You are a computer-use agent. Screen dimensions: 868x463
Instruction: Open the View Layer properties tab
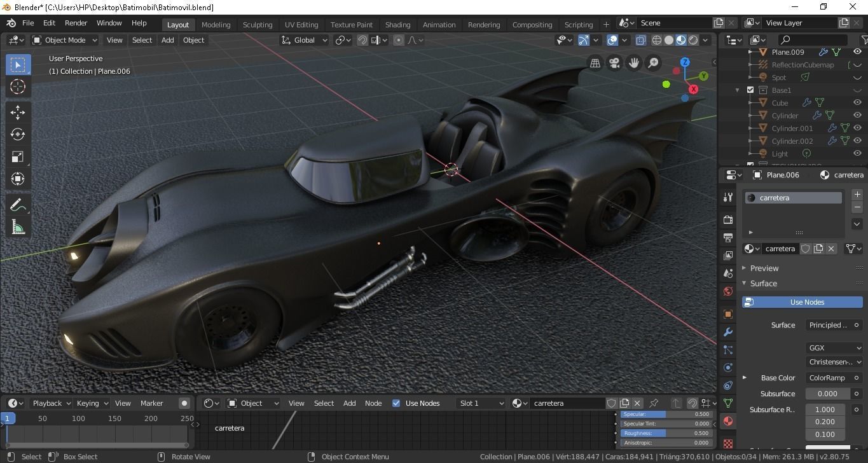[x=728, y=255]
